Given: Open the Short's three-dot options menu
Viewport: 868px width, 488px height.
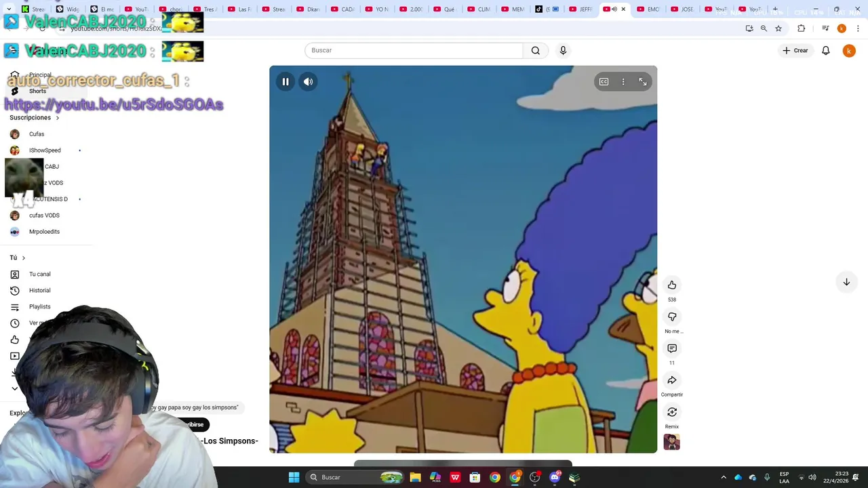Looking at the screenshot, I should click(x=623, y=81).
